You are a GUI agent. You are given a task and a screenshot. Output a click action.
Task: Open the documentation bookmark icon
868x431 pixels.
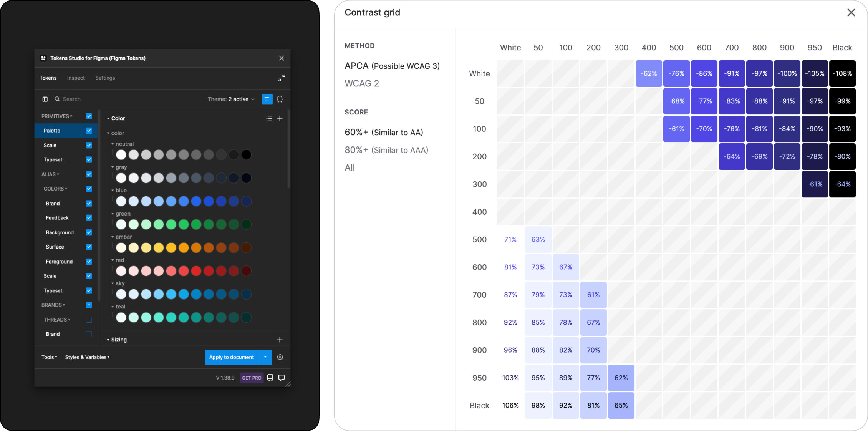(x=270, y=378)
